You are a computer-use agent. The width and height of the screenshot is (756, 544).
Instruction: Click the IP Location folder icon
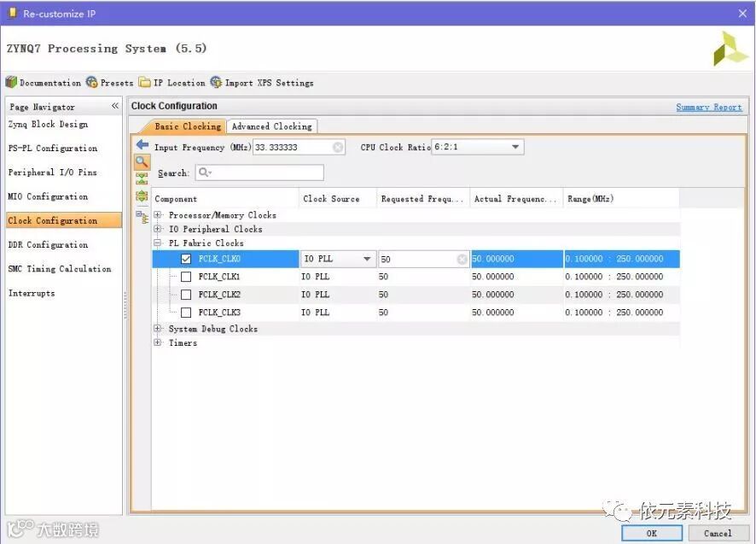click(x=145, y=82)
